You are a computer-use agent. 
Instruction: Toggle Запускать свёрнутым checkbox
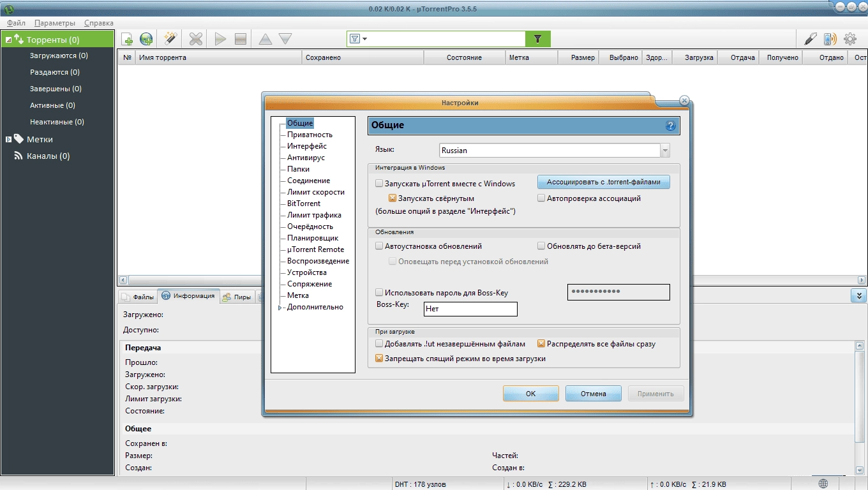[x=393, y=198]
